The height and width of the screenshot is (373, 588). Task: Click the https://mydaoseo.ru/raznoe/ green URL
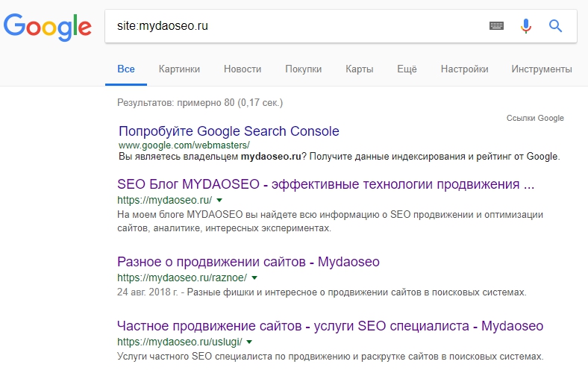pyautogui.click(x=182, y=278)
